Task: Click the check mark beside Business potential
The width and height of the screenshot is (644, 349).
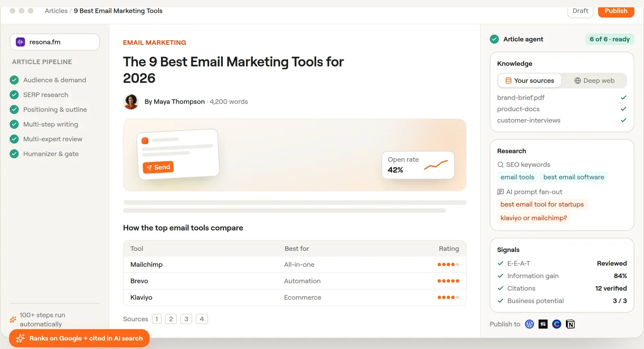Action: tap(501, 301)
